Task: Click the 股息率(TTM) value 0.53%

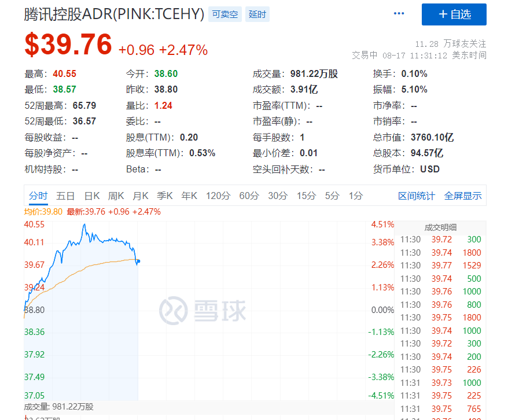Action: (202, 153)
